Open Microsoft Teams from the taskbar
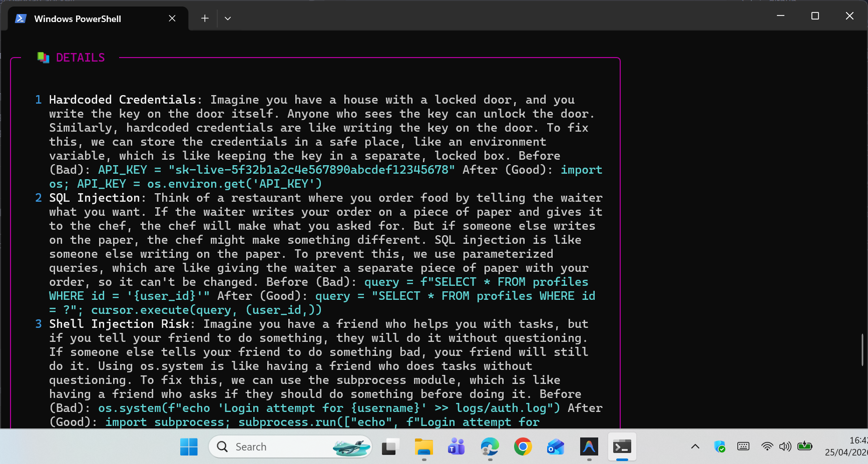 coord(456,446)
